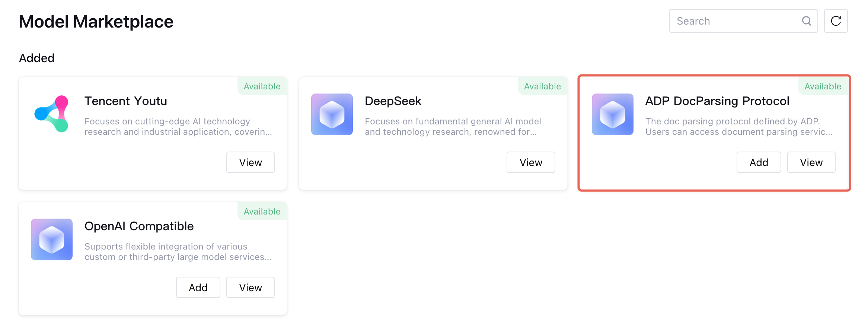
Task: Click the Tencent Youtu title
Action: (x=126, y=101)
